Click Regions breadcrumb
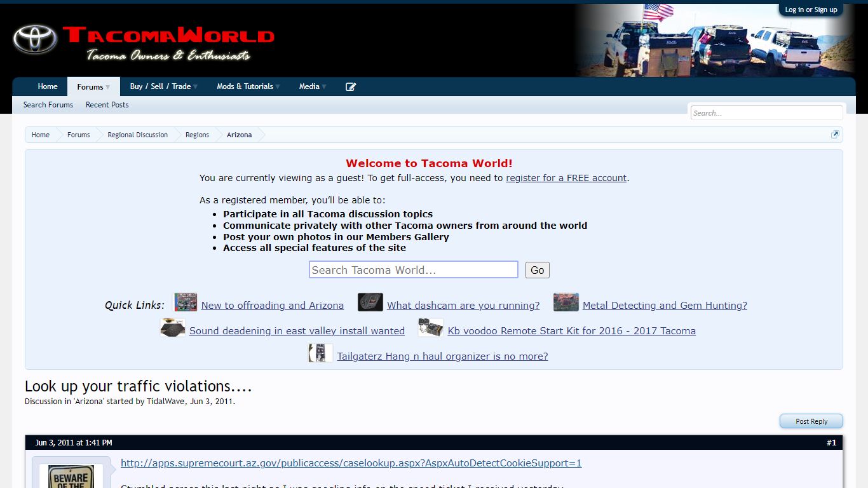868x488 pixels. tap(197, 135)
